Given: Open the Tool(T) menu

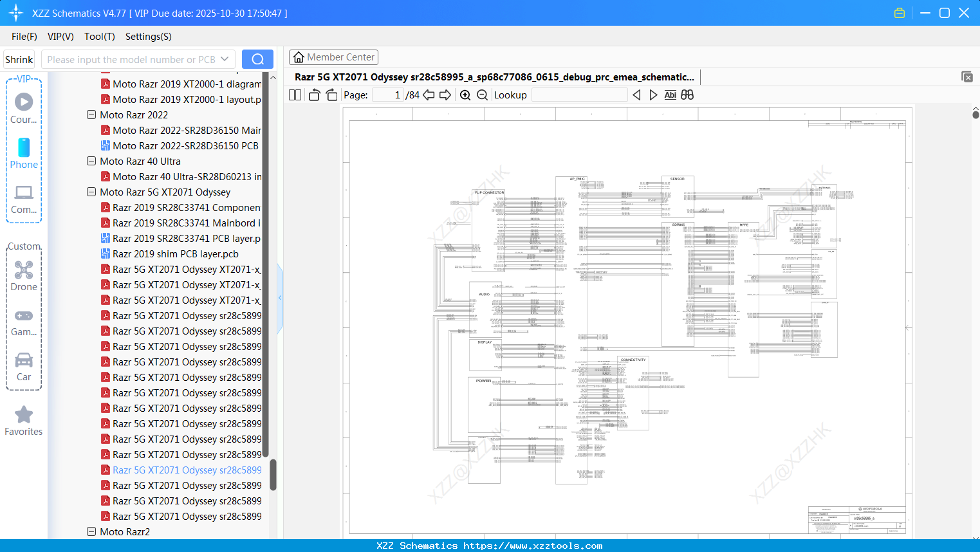Looking at the screenshot, I should point(99,37).
